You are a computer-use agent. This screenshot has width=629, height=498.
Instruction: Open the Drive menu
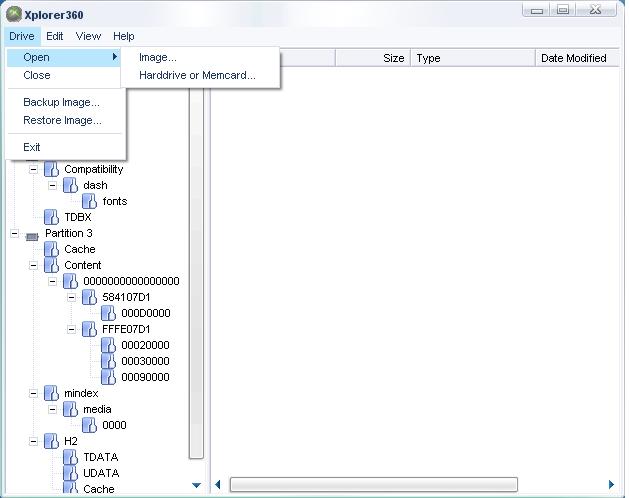(x=22, y=36)
